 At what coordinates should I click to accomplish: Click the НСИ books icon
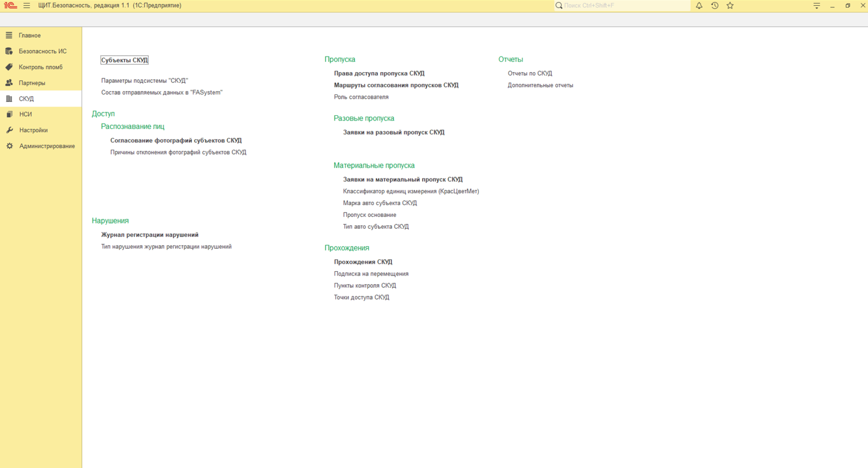tap(9, 114)
